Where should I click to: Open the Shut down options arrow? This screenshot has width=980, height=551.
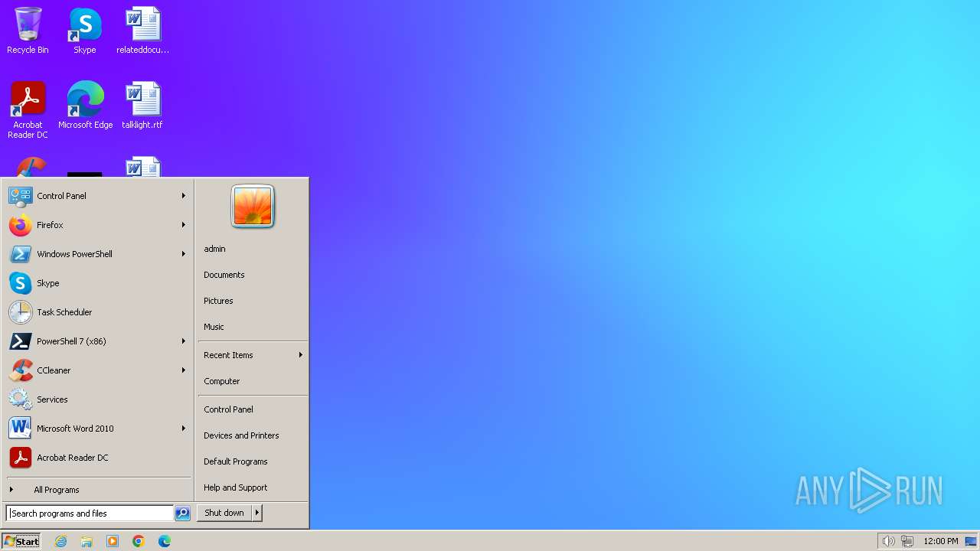(257, 513)
